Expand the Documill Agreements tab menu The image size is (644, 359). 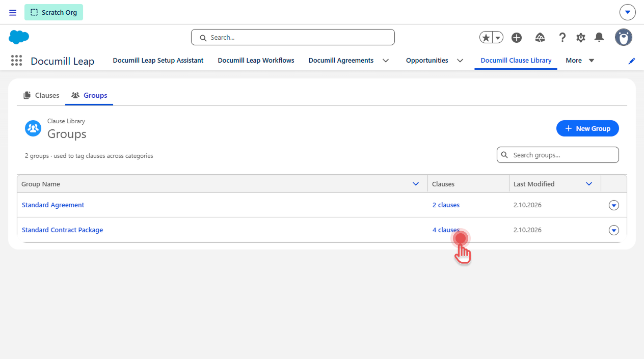point(386,61)
